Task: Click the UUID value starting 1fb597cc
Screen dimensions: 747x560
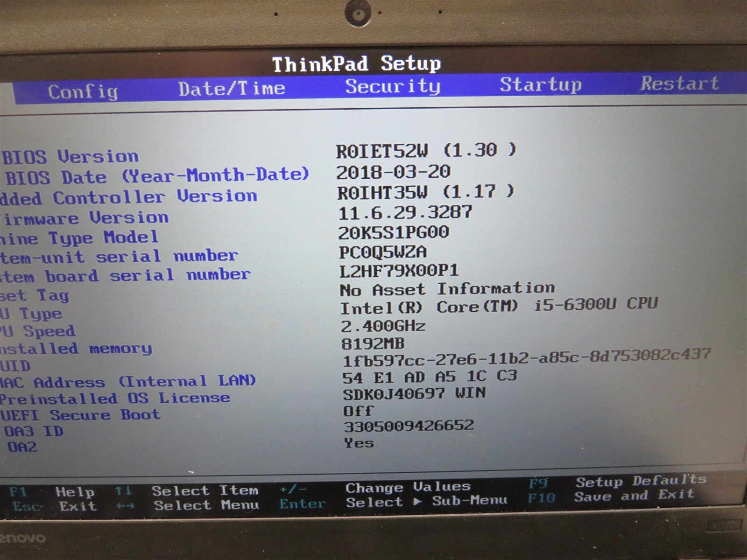Action: pos(527,357)
